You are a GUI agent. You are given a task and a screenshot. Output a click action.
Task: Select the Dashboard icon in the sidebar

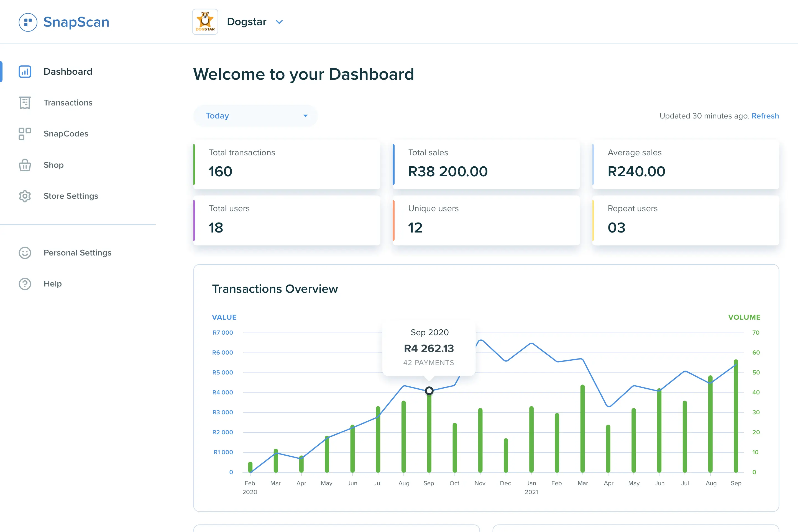pos(24,72)
